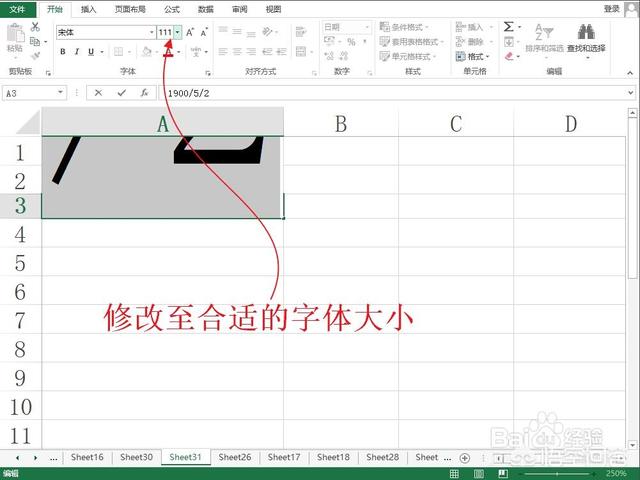Screen dimensions: 640x480
Task: Click the phonetic guide (文) icon
Action: coord(196,52)
